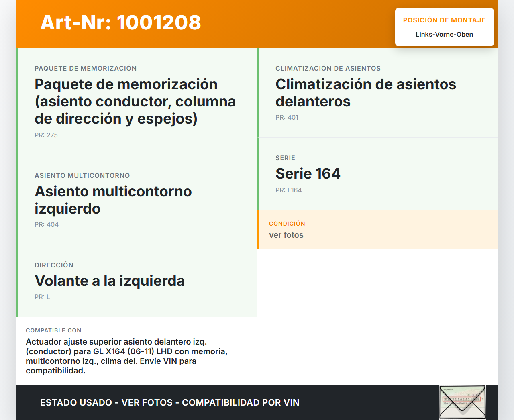Click the PR: 275 code

tap(46, 135)
